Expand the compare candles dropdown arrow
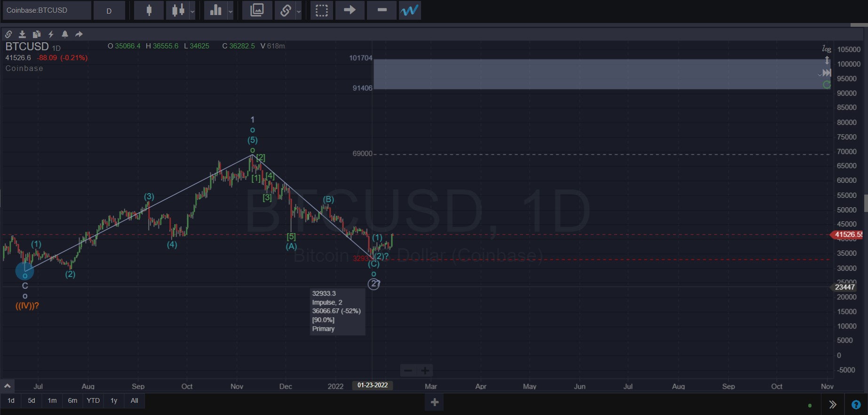The image size is (868, 415). pyautogui.click(x=192, y=11)
